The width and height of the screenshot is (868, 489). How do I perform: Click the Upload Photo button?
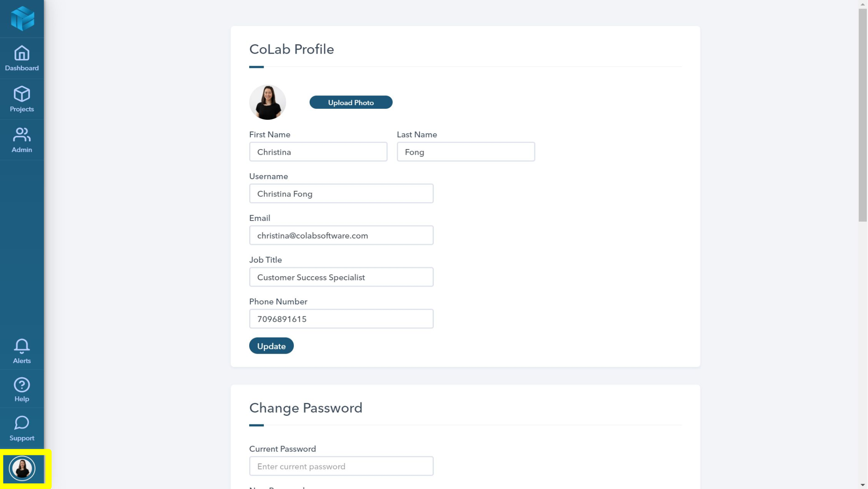[351, 102]
